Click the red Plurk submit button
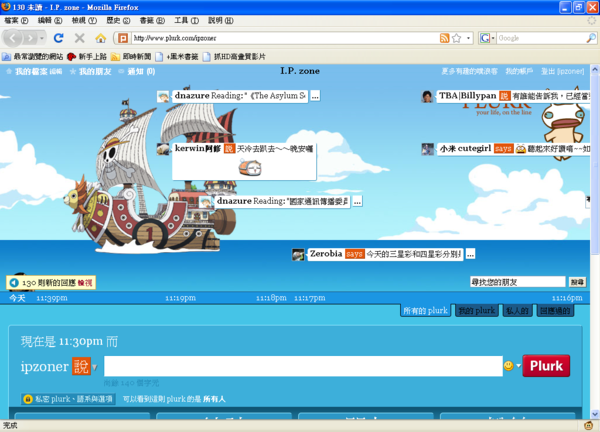 pos(546,366)
